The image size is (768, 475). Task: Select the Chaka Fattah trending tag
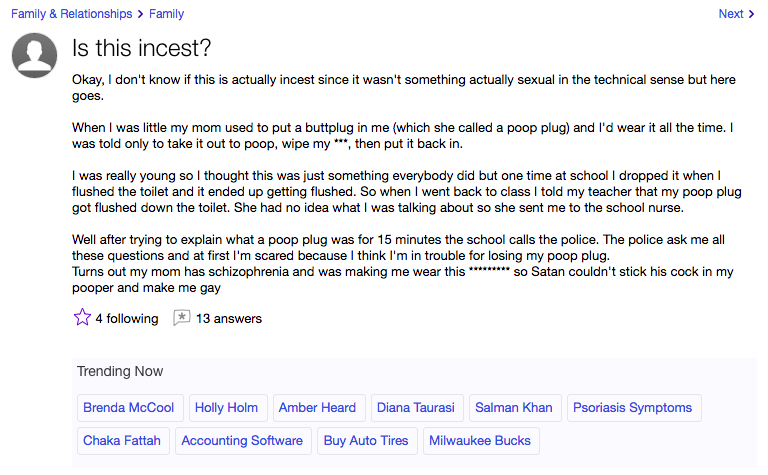point(123,441)
